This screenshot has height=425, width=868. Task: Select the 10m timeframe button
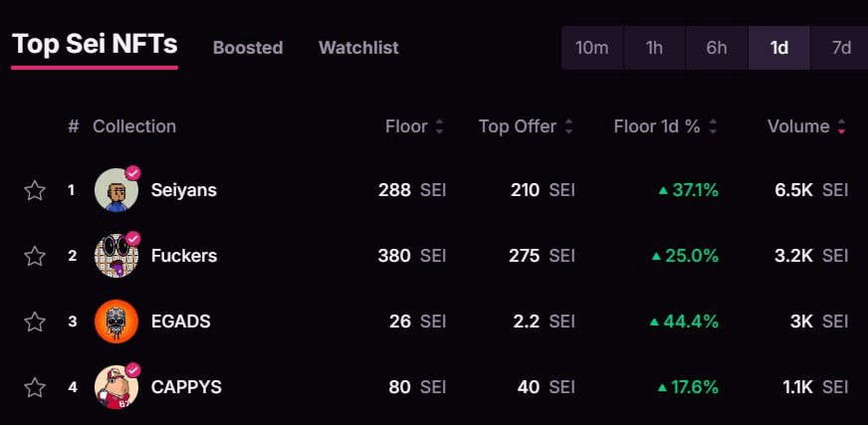592,48
